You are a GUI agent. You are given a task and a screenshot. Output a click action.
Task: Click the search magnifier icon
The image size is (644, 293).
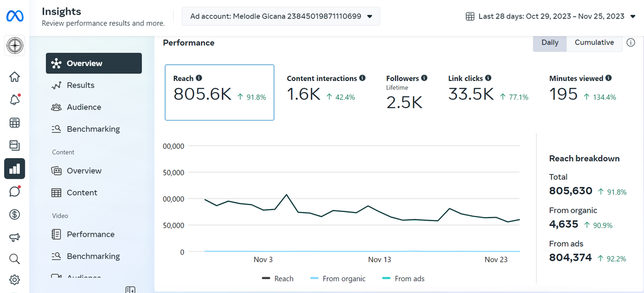tap(14, 258)
